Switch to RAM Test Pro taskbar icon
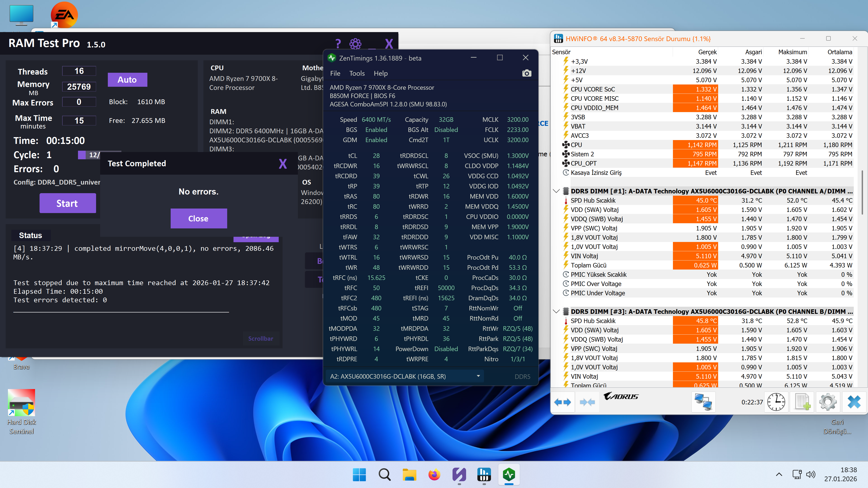Image resolution: width=868 pixels, height=488 pixels. click(459, 474)
